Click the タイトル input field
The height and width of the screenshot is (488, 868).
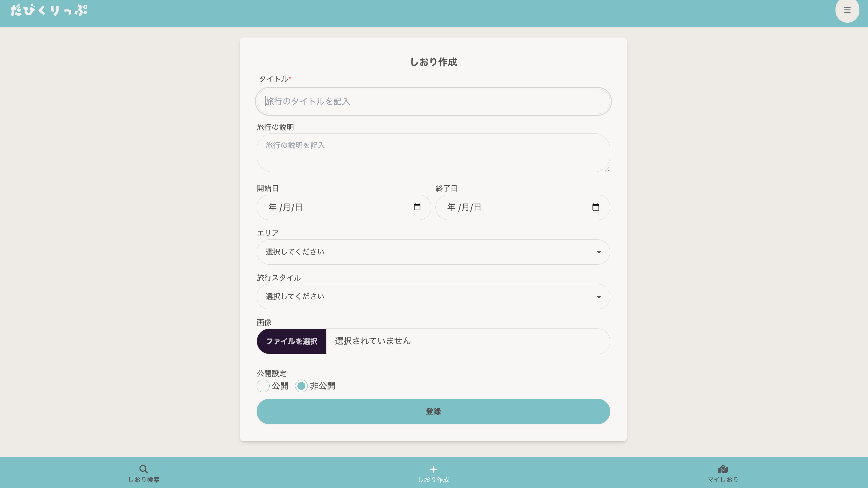point(433,101)
